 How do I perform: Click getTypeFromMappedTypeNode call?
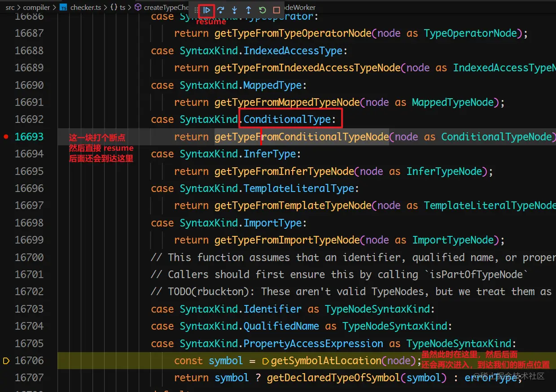tap(287, 102)
